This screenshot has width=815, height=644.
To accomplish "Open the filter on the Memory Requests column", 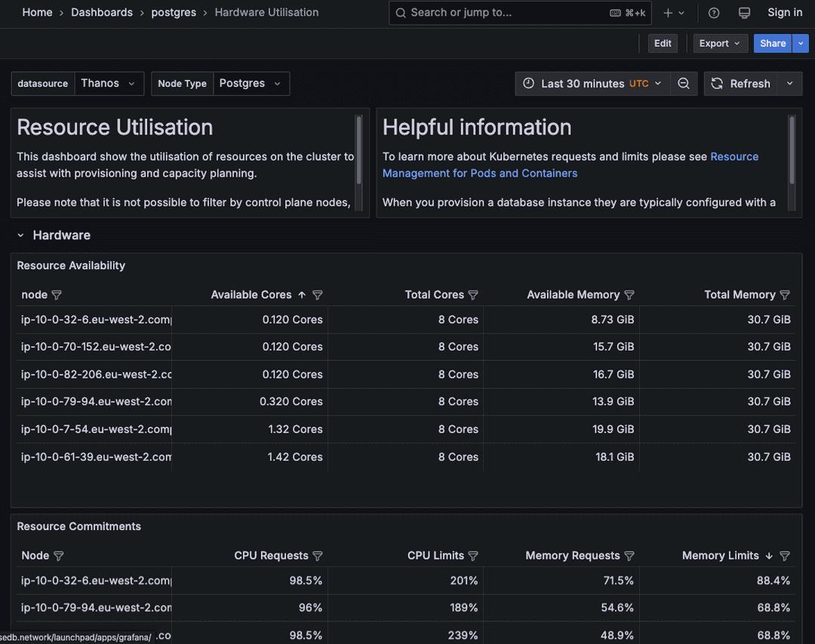I will coord(630,556).
